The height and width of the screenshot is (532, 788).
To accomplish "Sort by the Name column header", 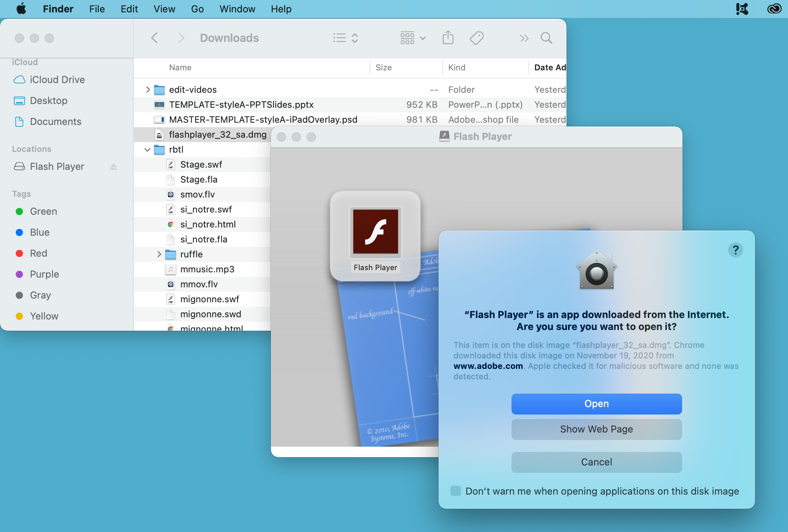I will 180,67.
